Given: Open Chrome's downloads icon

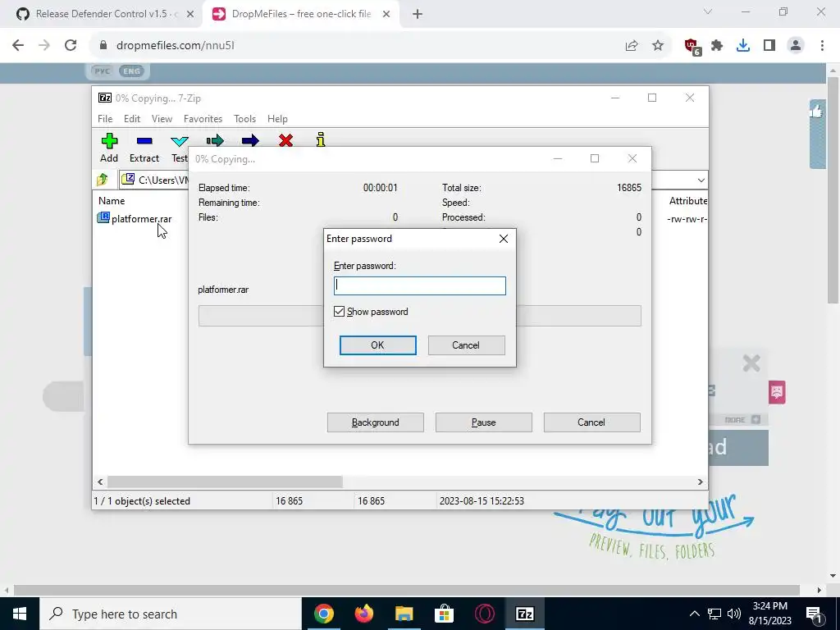Looking at the screenshot, I should [743, 46].
